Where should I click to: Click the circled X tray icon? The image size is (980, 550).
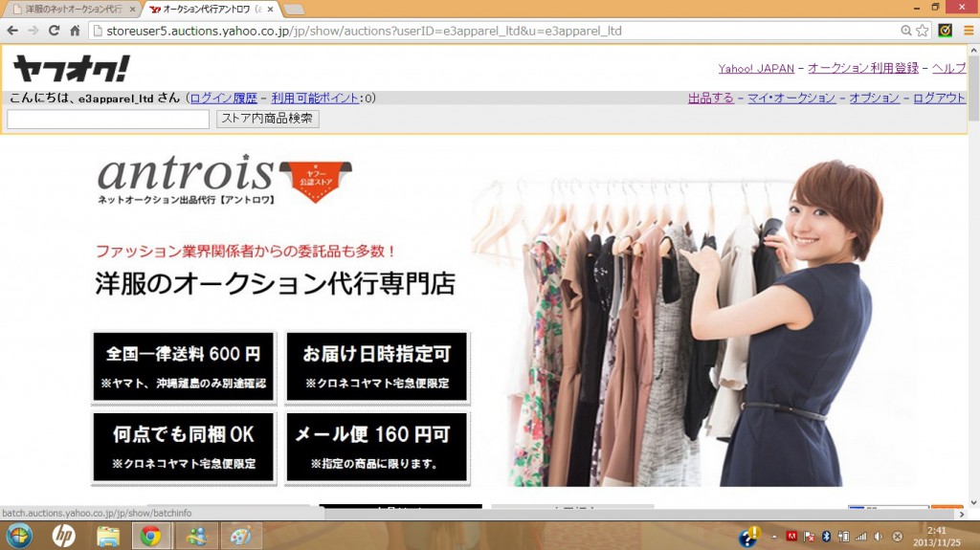coord(898,537)
